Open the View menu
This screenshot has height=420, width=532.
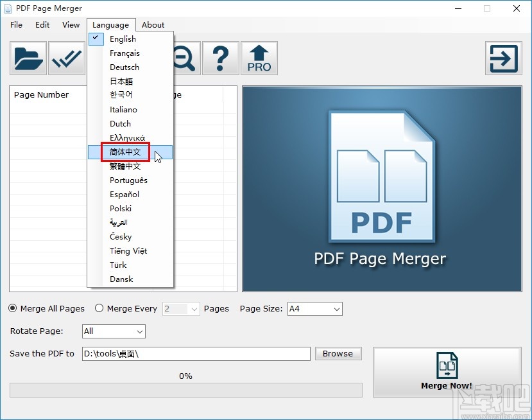(71, 25)
